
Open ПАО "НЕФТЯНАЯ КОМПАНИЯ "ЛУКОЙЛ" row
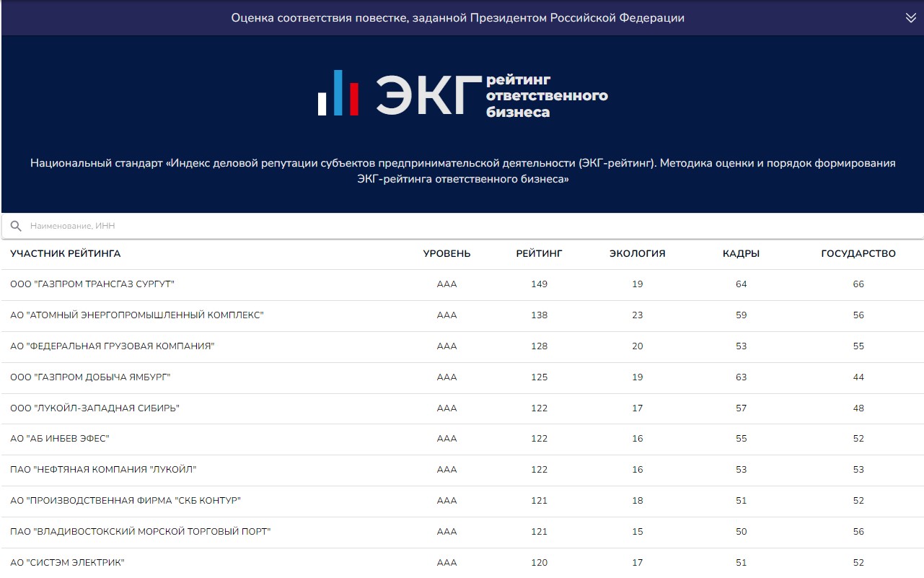pos(462,470)
